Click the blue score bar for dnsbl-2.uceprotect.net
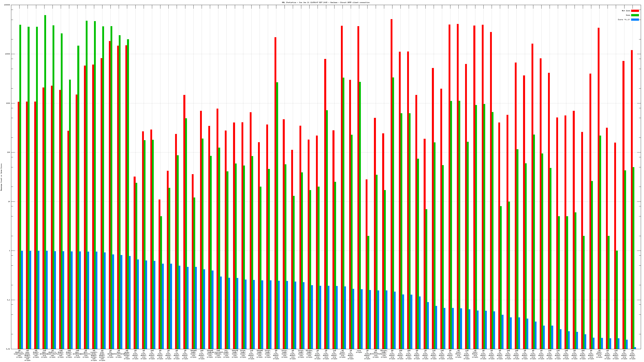The height and width of the screenshot is (362, 644). click(22, 300)
